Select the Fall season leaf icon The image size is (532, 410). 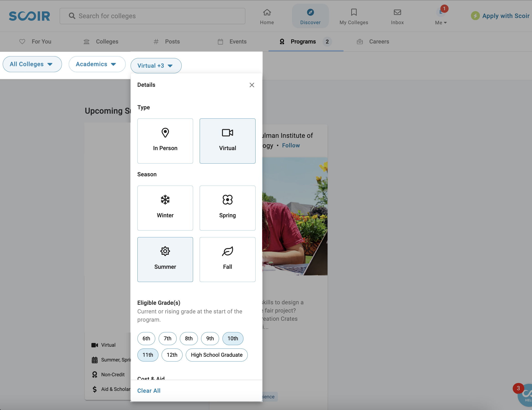pyautogui.click(x=227, y=251)
